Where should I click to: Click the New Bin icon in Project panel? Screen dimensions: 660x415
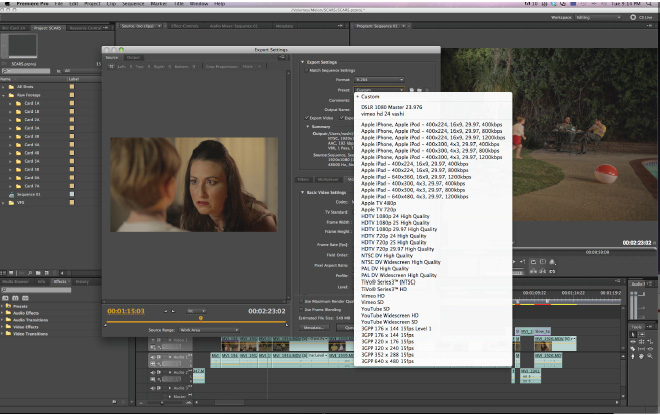(38, 273)
